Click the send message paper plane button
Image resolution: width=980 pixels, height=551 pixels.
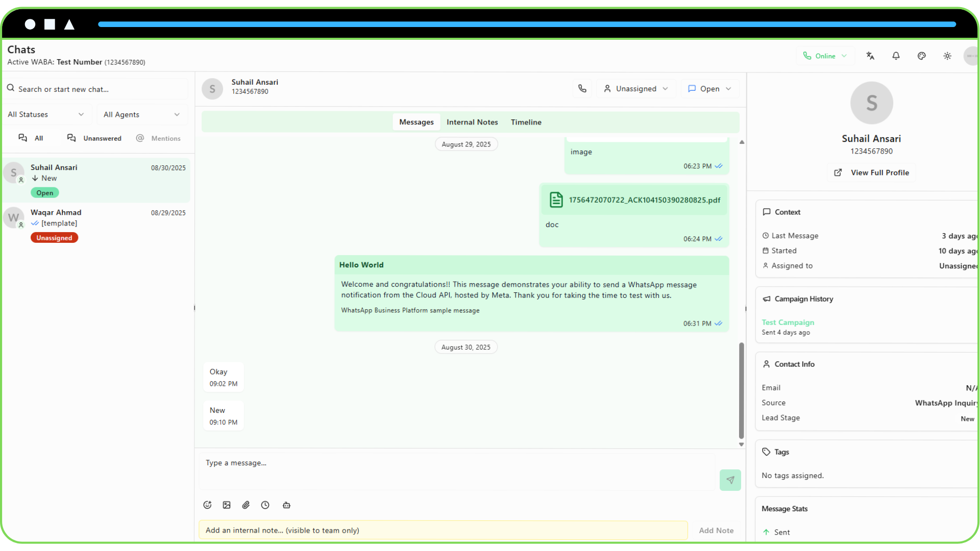pos(730,480)
